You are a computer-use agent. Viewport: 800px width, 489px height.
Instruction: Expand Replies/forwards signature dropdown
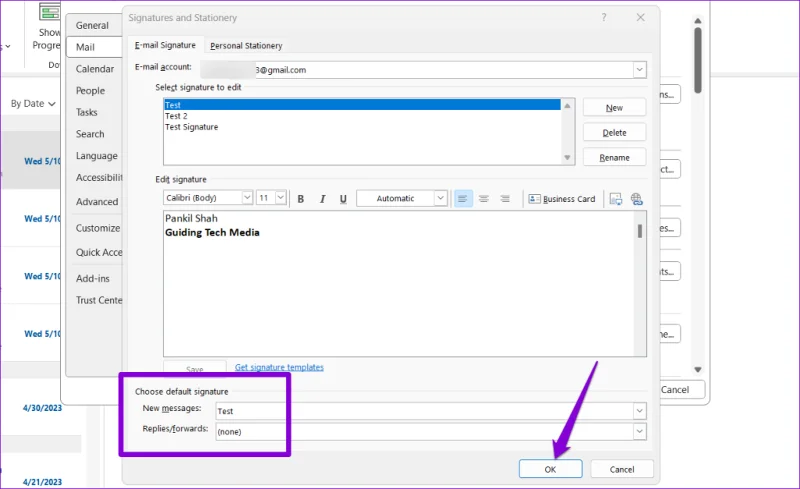pos(639,432)
